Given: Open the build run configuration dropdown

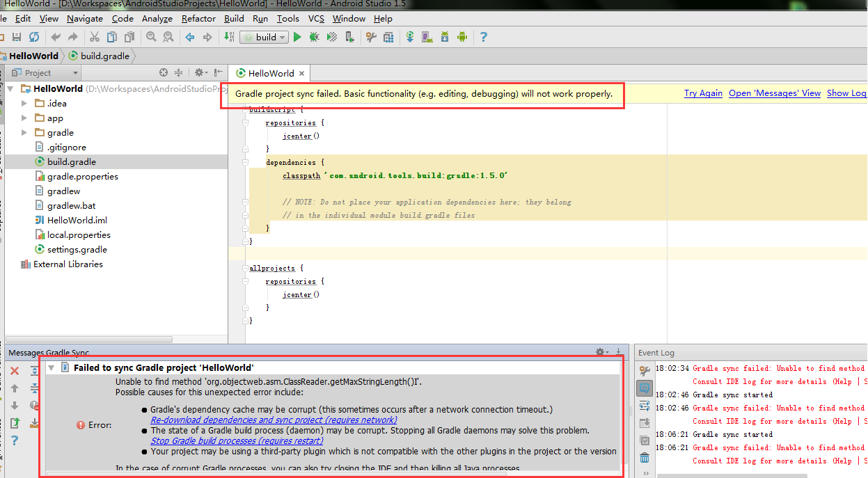Looking at the screenshot, I should tap(264, 37).
